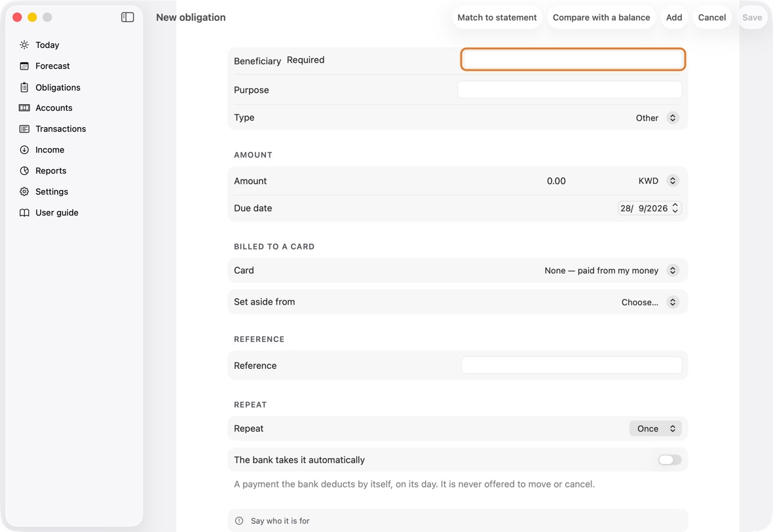Enable 'The bank takes it automatically' switch
This screenshot has width=773, height=532.
pyautogui.click(x=669, y=459)
